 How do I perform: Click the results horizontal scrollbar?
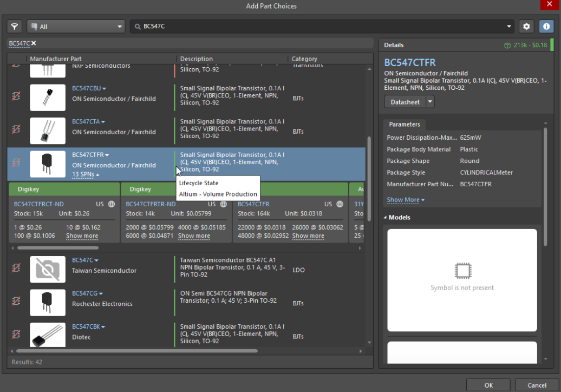pyautogui.click(x=136, y=351)
